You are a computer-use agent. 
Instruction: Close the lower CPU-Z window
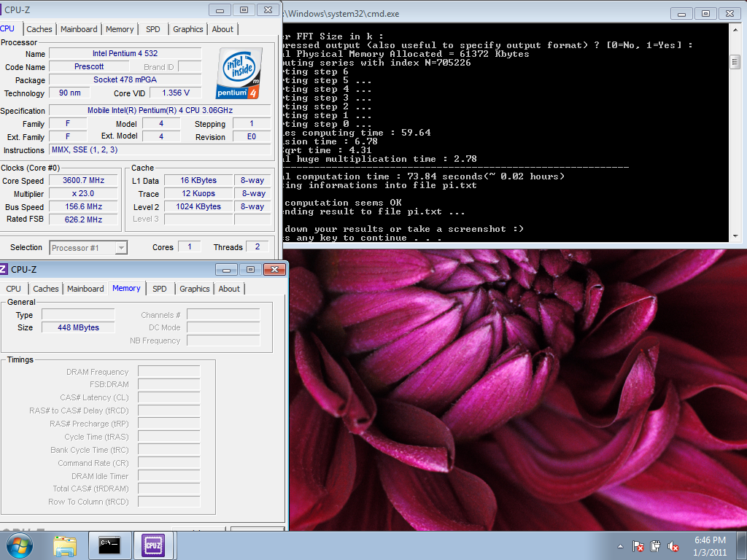point(274,270)
